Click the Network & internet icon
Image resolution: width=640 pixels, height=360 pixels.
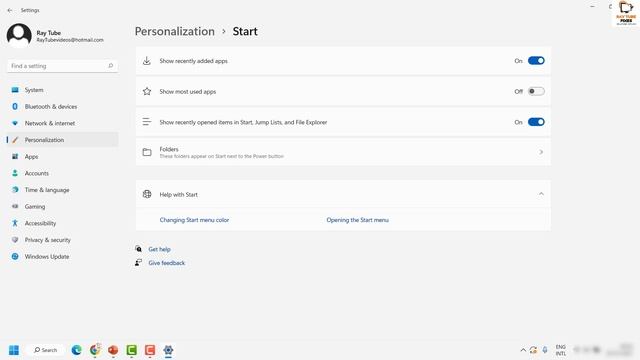tap(15, 123)
